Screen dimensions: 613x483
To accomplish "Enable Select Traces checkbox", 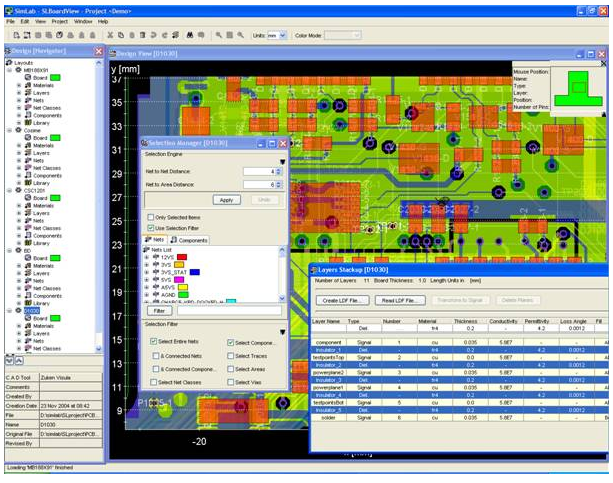I will 231,356.
